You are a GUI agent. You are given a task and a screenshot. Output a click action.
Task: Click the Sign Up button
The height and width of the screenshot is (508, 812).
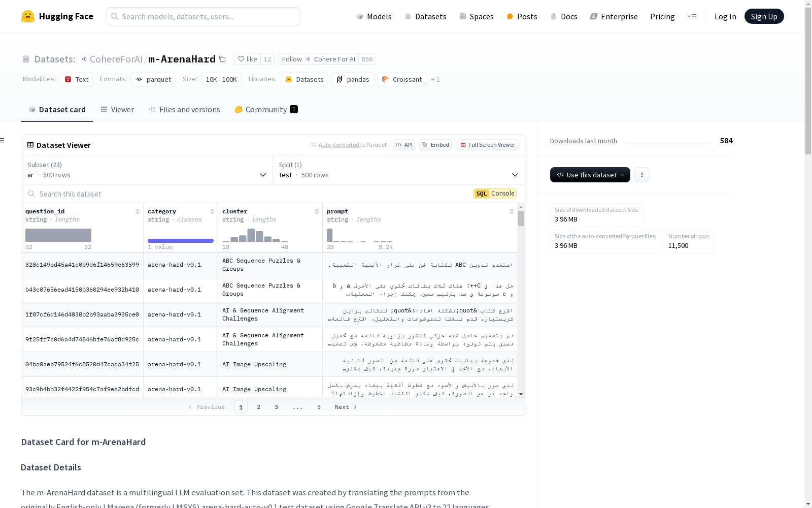pyautogui.click(x=764, y=16)
